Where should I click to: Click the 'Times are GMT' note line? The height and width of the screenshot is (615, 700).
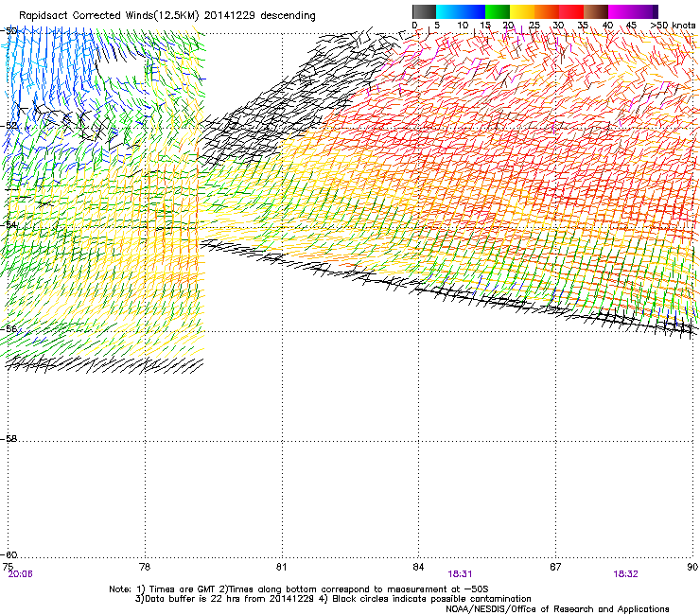coord(299,589)
